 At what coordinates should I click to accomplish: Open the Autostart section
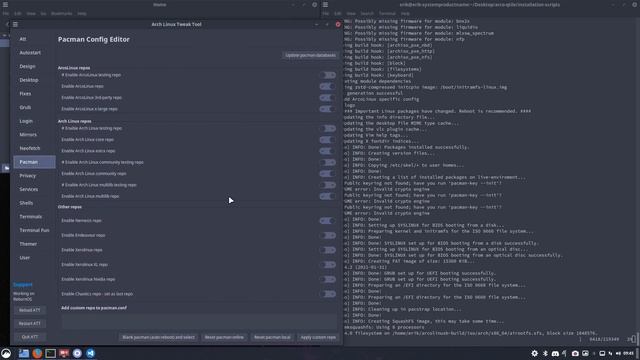[x=34, y=53]
